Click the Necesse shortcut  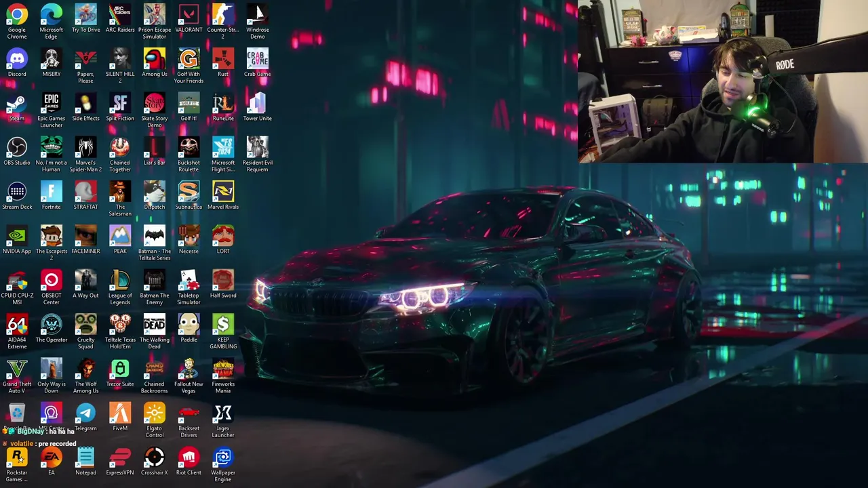tap(189, 237)
